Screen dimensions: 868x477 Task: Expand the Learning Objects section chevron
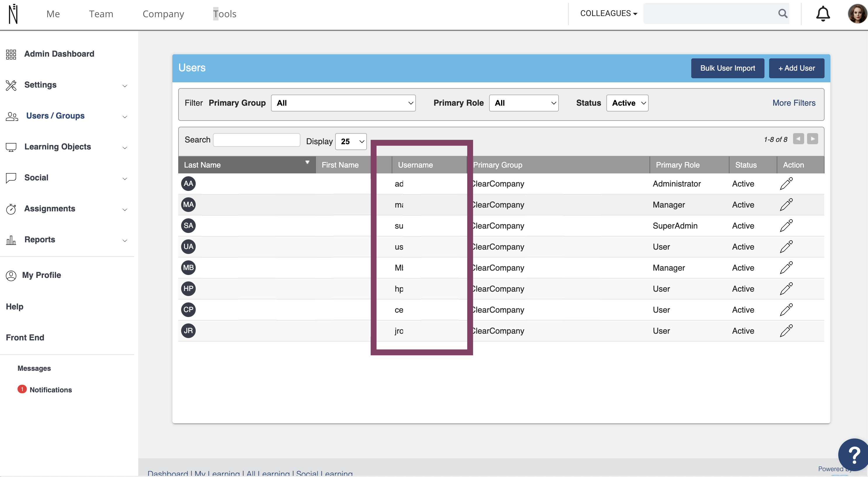tap(125, 148)
